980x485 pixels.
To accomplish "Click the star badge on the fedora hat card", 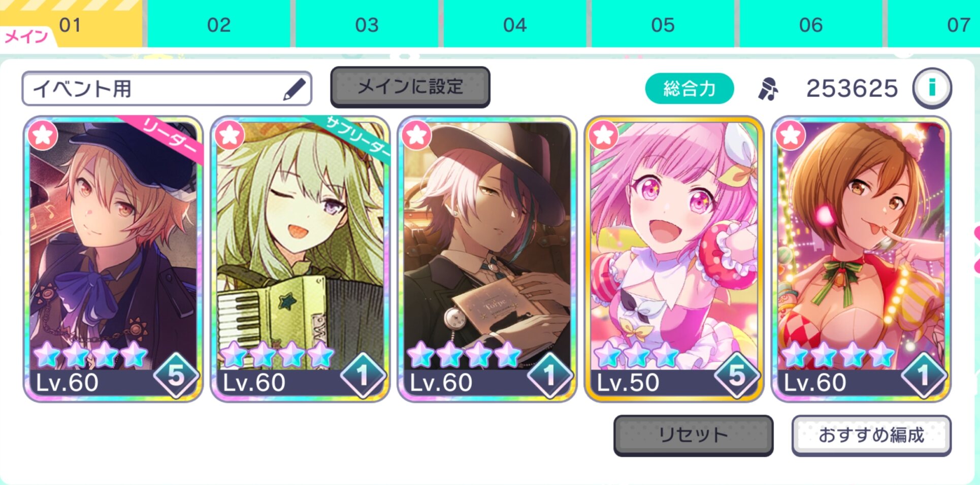I will point(417,135).
